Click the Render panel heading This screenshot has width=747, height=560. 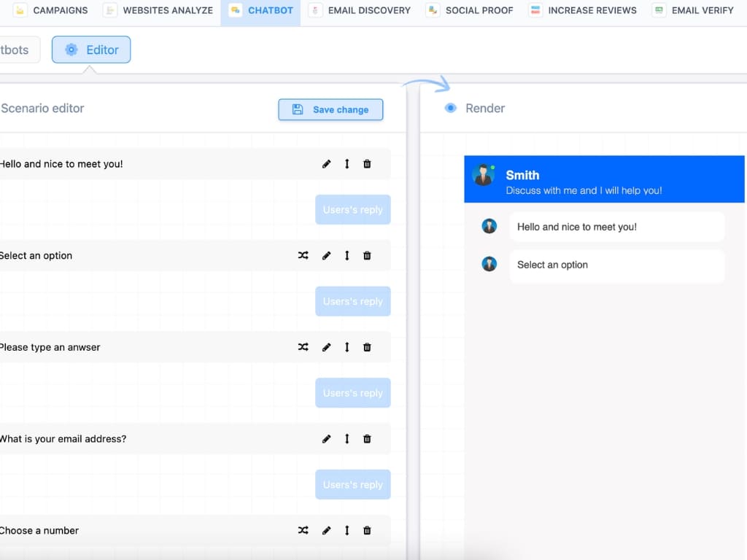[x=485, y=108]
